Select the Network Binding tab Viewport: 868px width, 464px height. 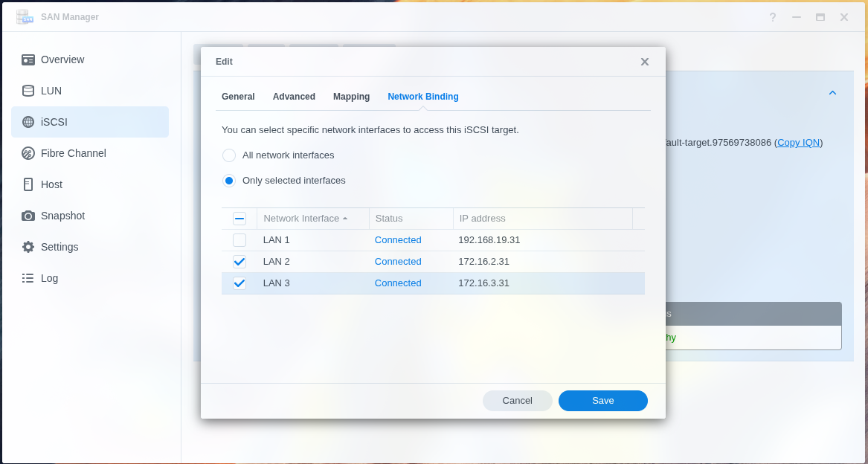pos(423,97)
